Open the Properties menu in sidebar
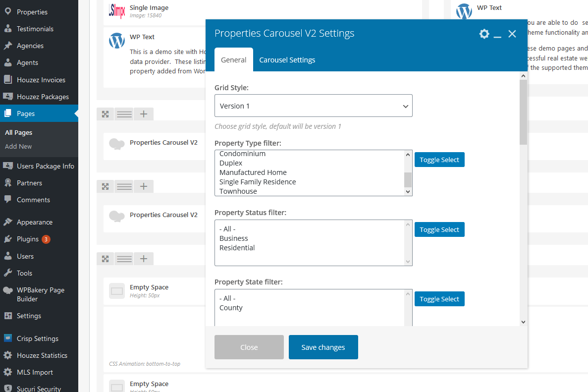This screenshot has width=588, height=392. [x=32, y=12]
